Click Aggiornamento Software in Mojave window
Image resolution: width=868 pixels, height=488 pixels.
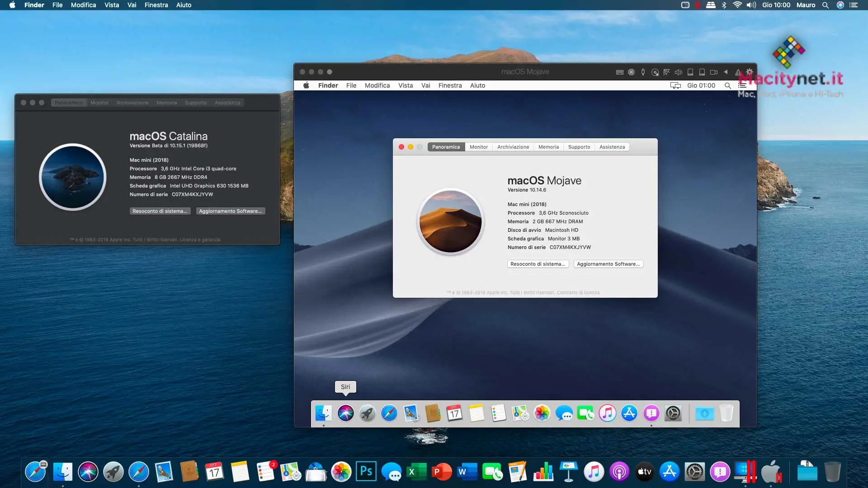tap(609, 264)
